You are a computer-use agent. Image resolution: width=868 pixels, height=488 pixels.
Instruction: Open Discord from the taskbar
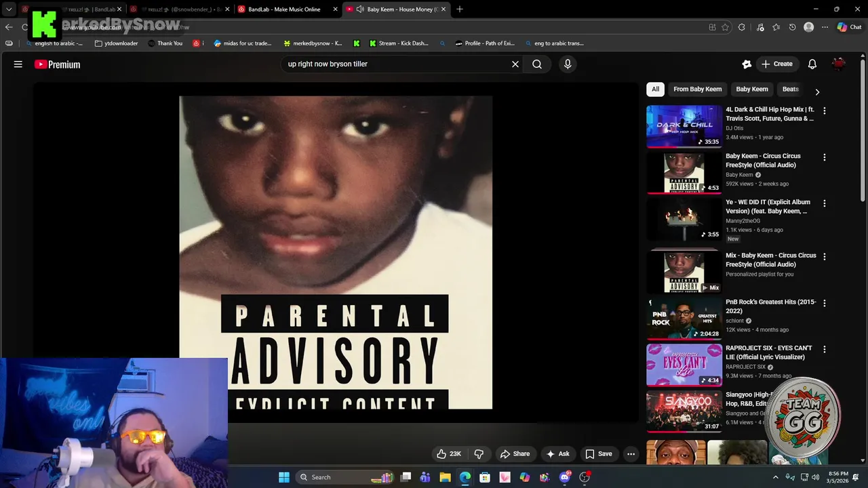[565, 477]
